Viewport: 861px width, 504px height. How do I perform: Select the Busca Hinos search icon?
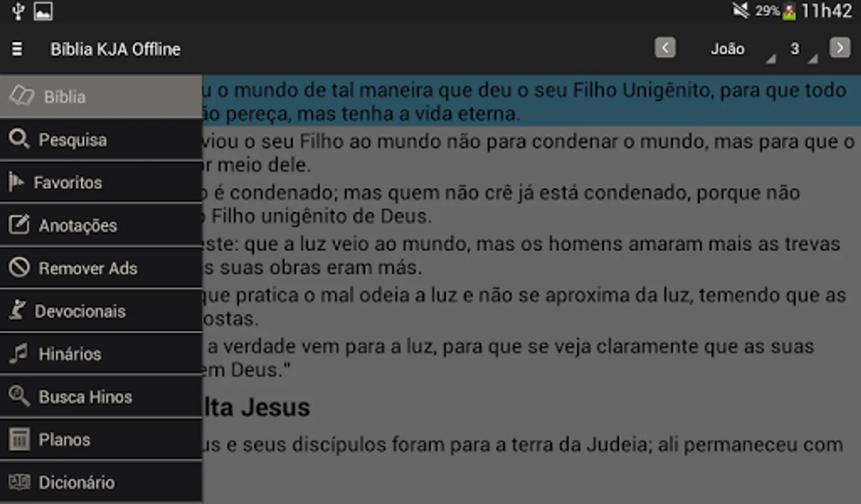pos(19,396)
